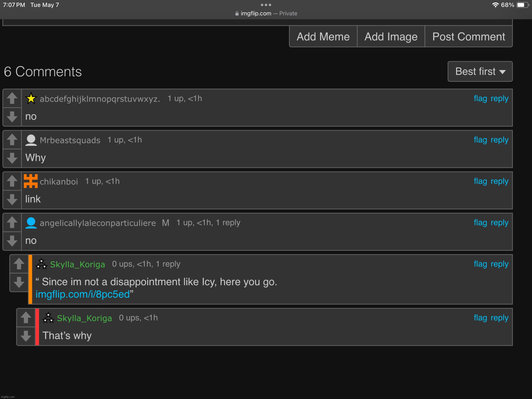This screenshot has height=399, width=532.
Task: Downvote angelicallylaleconparticuliere's comment
Action: click(x=12, y=241)
